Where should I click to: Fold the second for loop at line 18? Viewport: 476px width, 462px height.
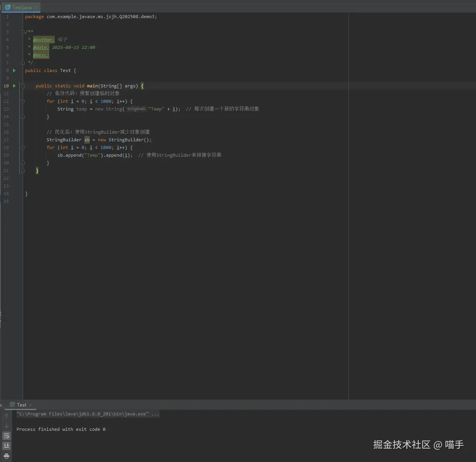coord(23,147)
